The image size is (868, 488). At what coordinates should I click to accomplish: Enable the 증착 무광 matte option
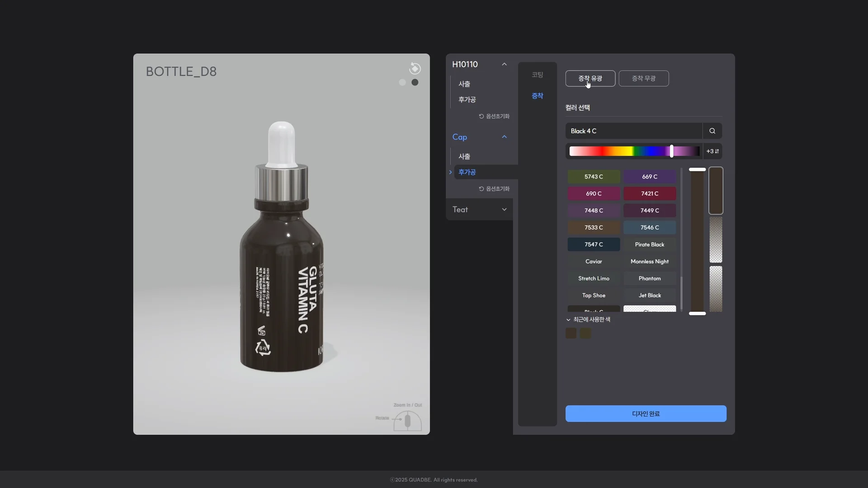point(643,78)
